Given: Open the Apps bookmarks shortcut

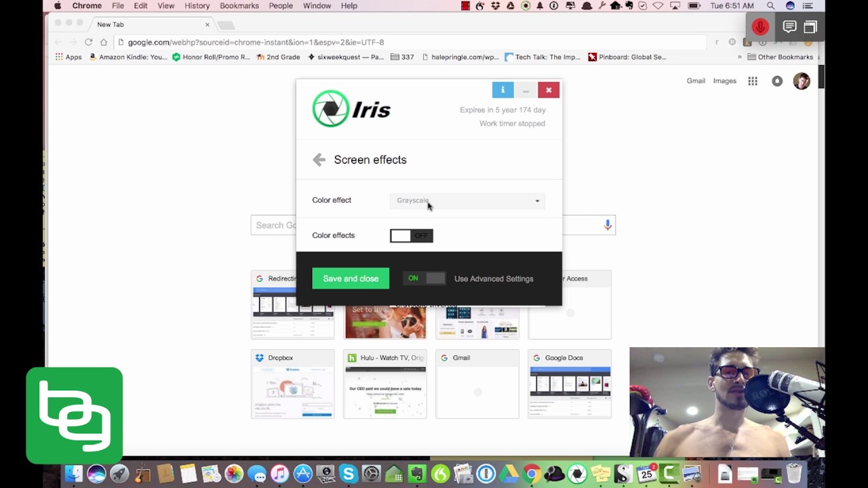Looking at the screenshot, I should click(x=68, y=57).
